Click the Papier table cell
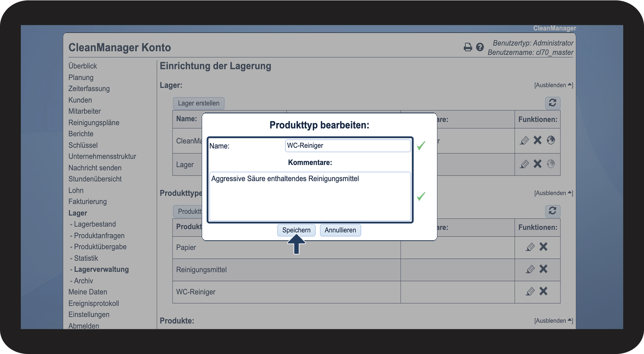 coord(286,248)
